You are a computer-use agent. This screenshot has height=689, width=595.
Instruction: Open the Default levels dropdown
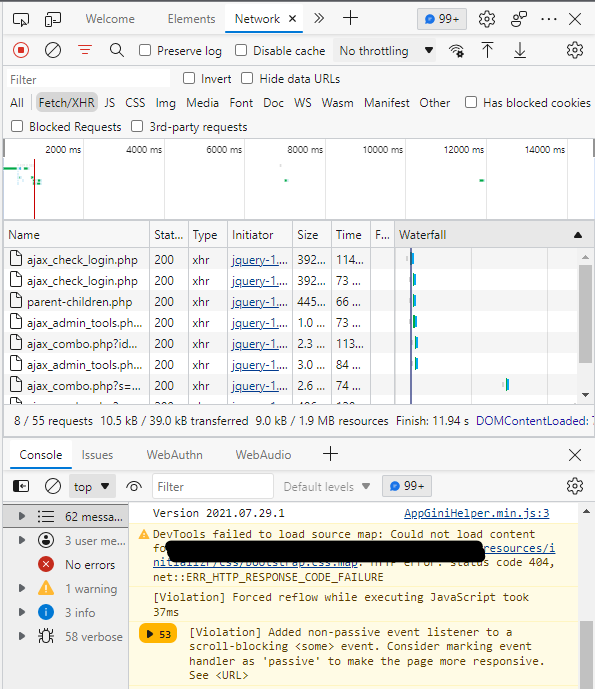click(x=327, y=486)
